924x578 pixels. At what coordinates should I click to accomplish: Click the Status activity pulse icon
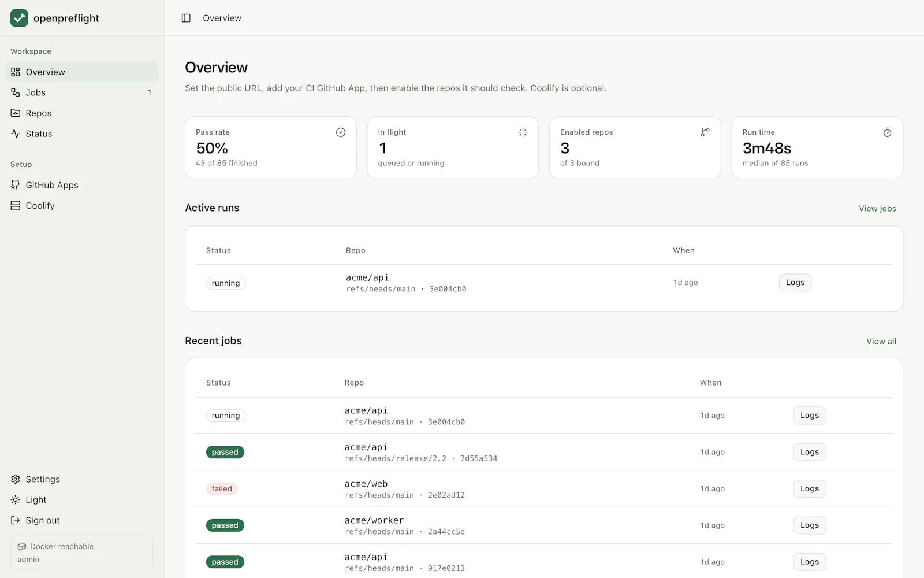tap(16, 134)
